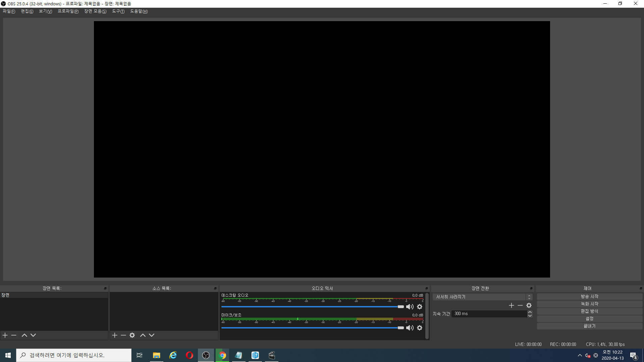The width and height of the screenshot is (644, 362).
Task: Open 마이크/보조 audio settings gear
Action: point(420,328)
